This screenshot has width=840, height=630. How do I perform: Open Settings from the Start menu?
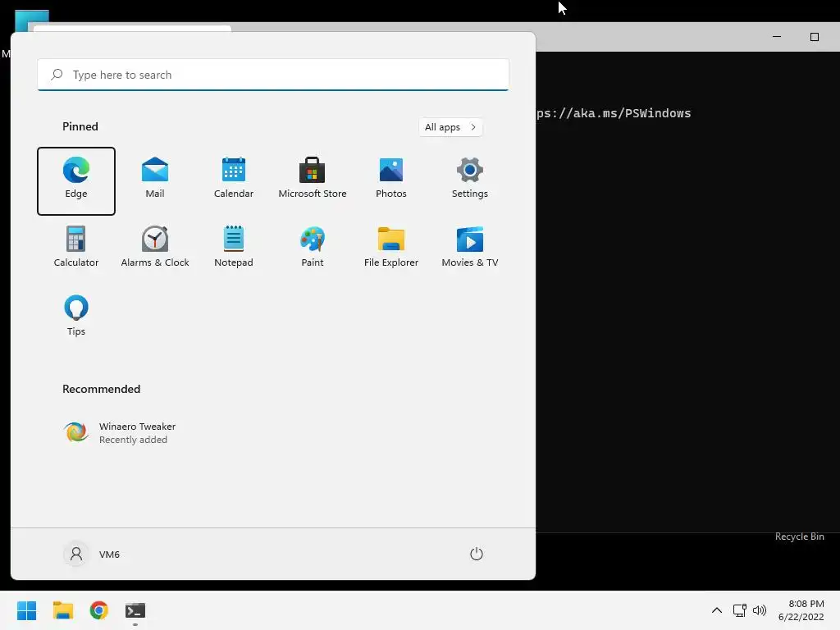click(470, 181)
